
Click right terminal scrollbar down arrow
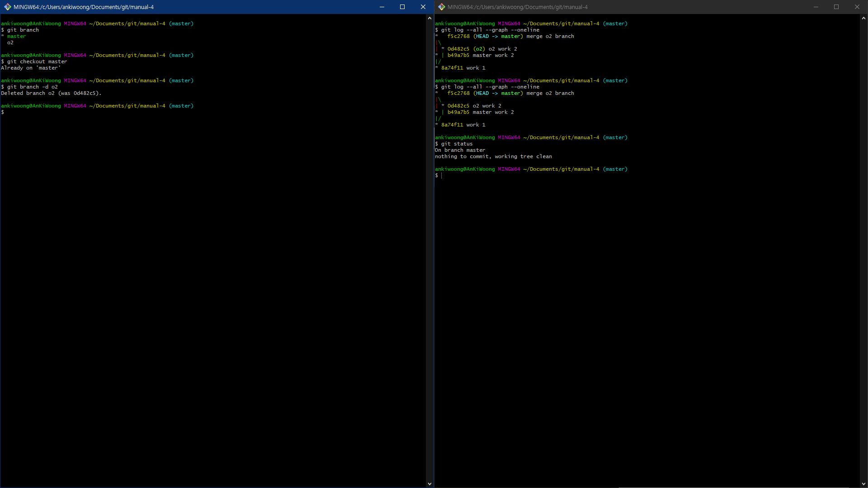863,483
